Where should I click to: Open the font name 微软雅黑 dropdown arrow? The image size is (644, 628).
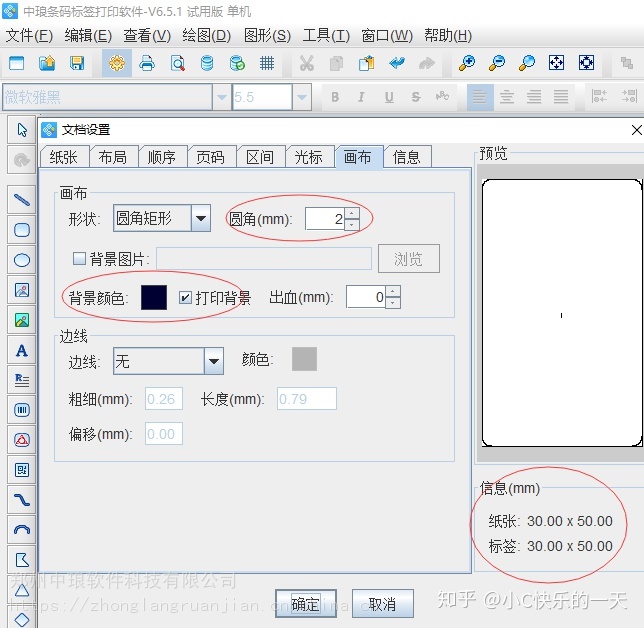[x=222, y=97]
